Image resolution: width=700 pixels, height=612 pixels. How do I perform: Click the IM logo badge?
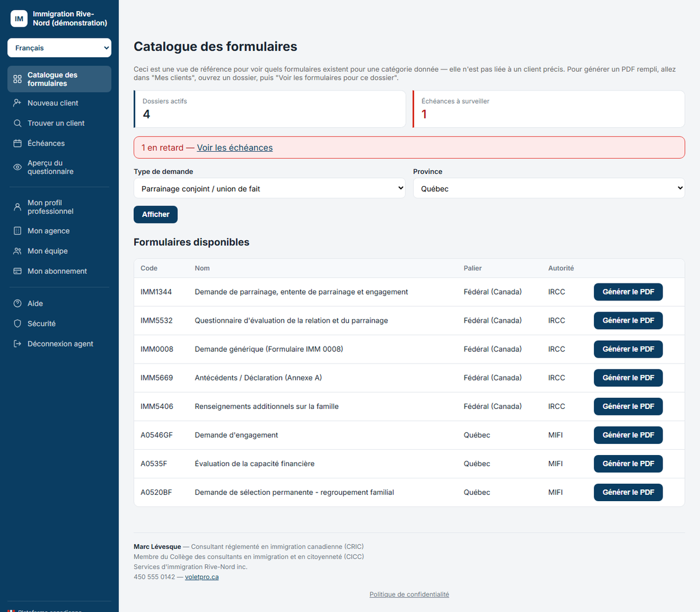(x=19, y=19)
